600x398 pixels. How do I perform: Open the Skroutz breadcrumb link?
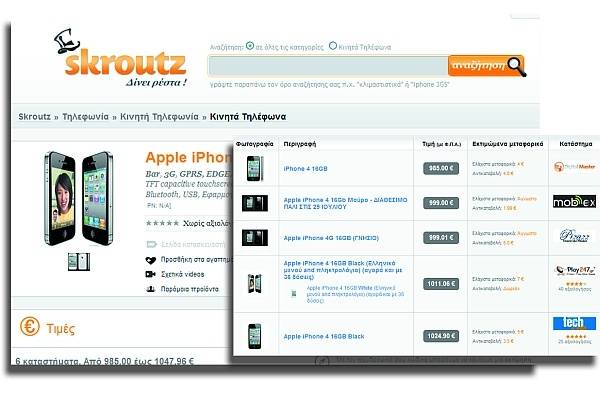(34, 117)
